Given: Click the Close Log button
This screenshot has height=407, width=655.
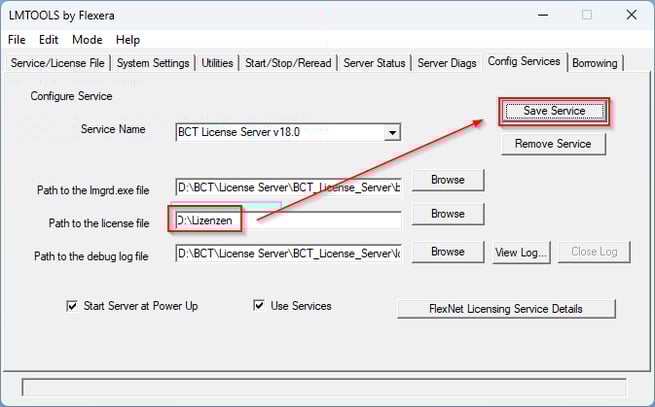Looking at the screenshot, I should (x=594, y=252).
